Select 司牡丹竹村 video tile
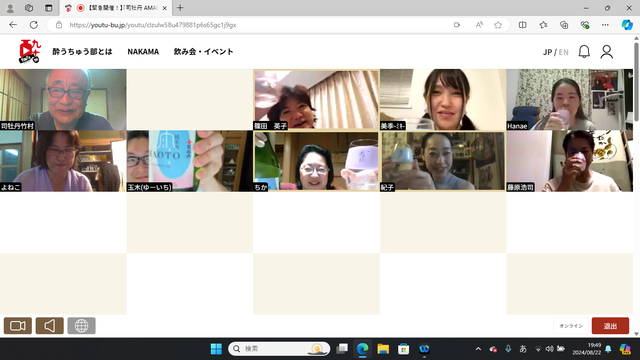Screen dimensions: 640x360 63,100
